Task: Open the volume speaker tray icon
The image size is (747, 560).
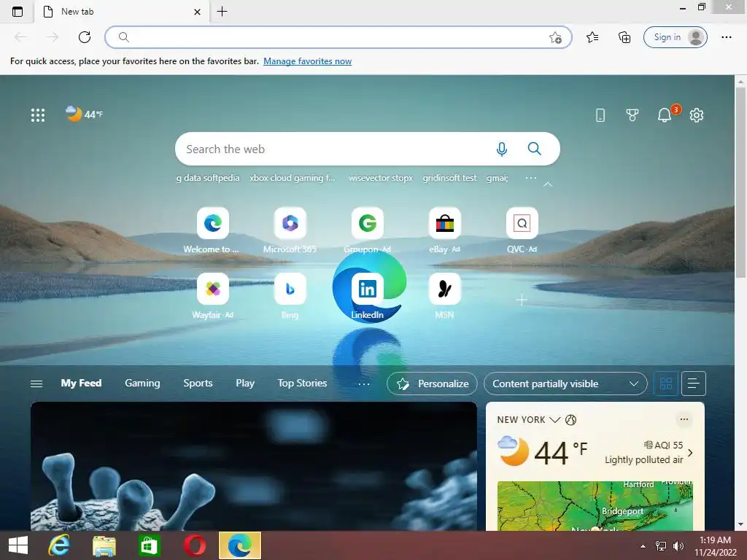Action: tap(678, 546)
